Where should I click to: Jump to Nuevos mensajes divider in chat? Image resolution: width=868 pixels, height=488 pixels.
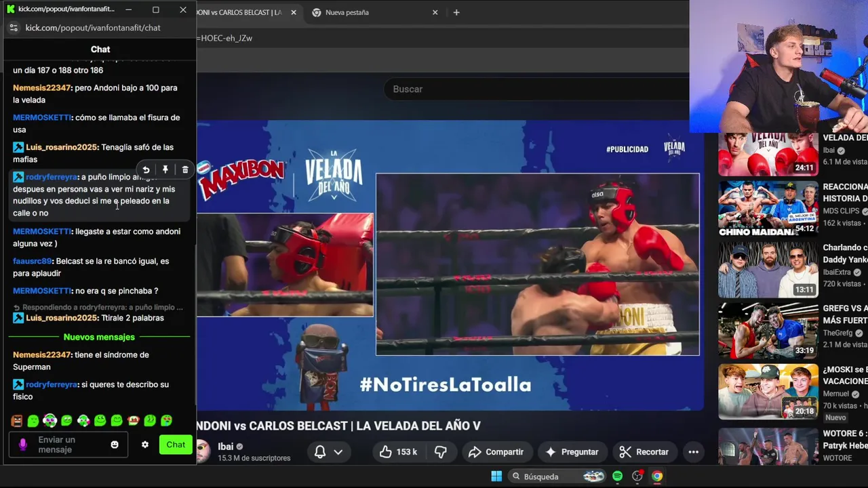point(99,337)
